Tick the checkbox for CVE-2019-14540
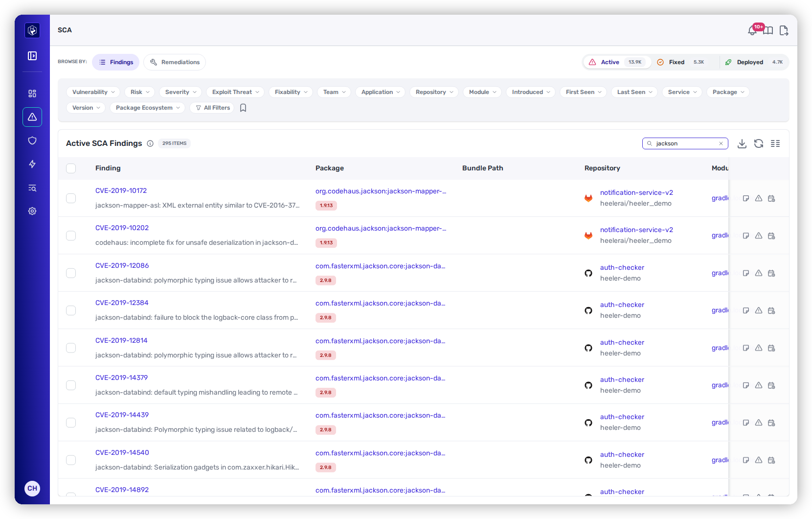Viewport: 812px width, 519px height. coord(71,460)
